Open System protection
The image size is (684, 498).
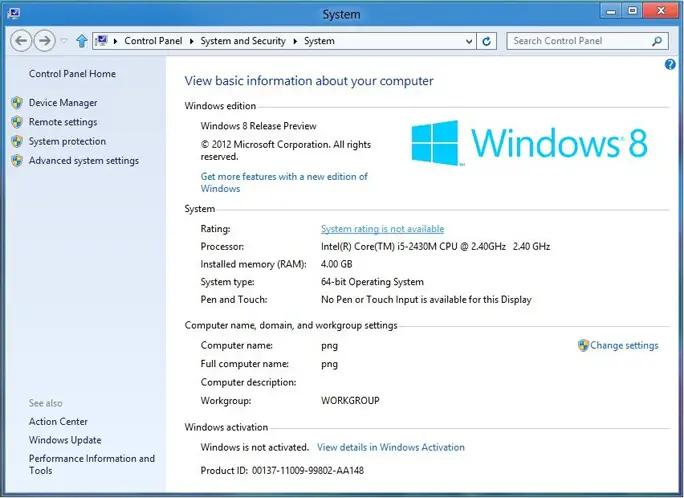[67, 141]
